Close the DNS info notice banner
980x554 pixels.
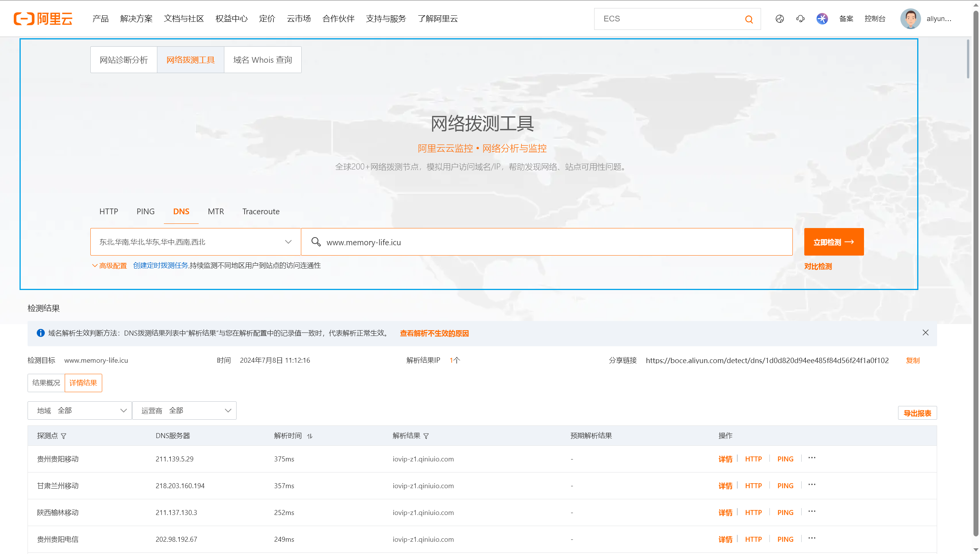(x=925, y=332)
